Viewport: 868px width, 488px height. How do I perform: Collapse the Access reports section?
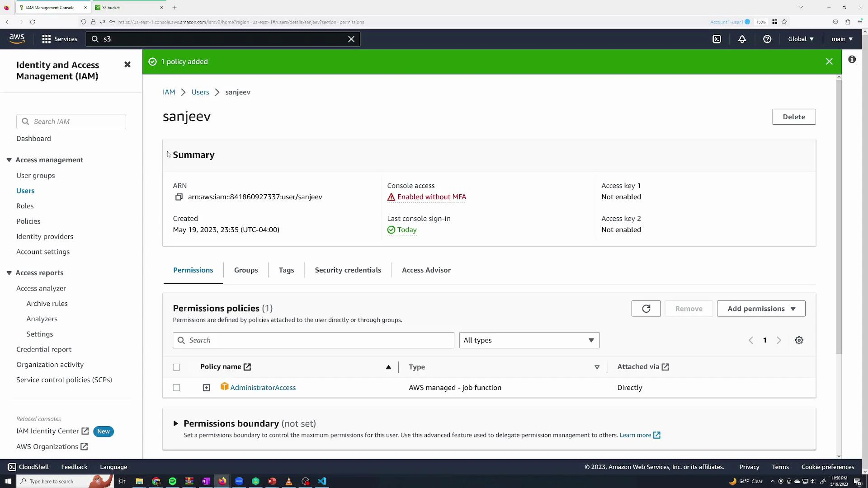pyautogui.click(x=9, y=273)
